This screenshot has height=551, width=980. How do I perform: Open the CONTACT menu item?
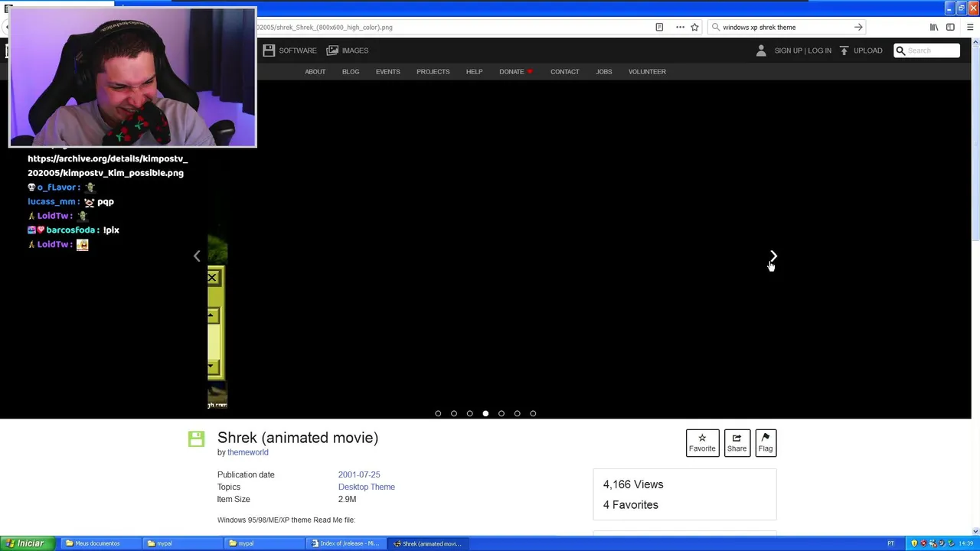click(x=564, y=71)
